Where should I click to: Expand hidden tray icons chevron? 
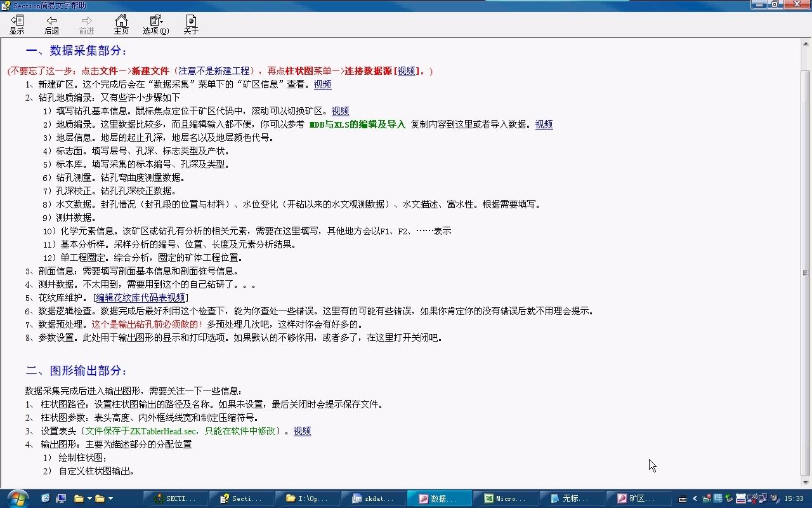click(x=695, y=498)
